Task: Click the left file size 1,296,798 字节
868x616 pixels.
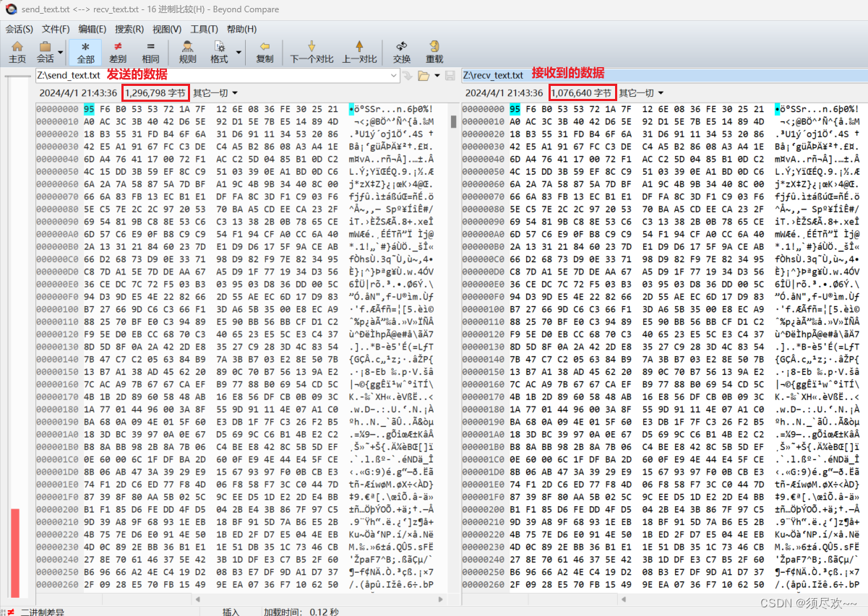Action: click(155, 93)
